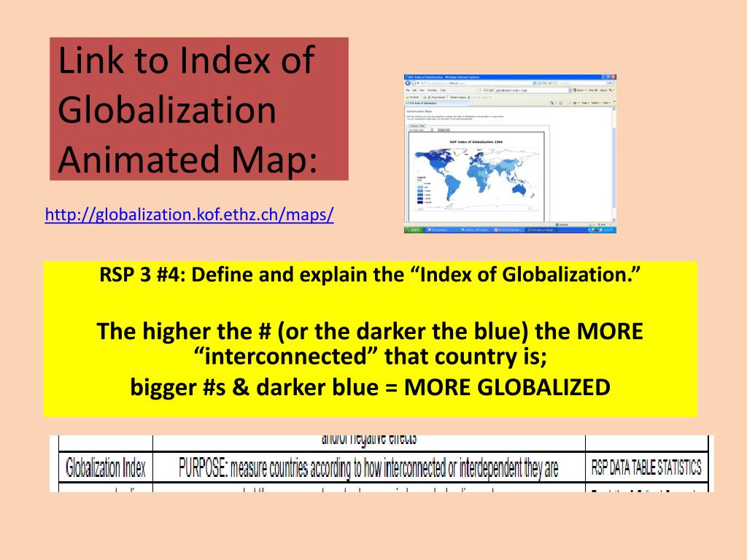The width and height of the screenshot is (747, 560).
Task: Click the 'Animated Map:' title line
Action: pos(187,159)
